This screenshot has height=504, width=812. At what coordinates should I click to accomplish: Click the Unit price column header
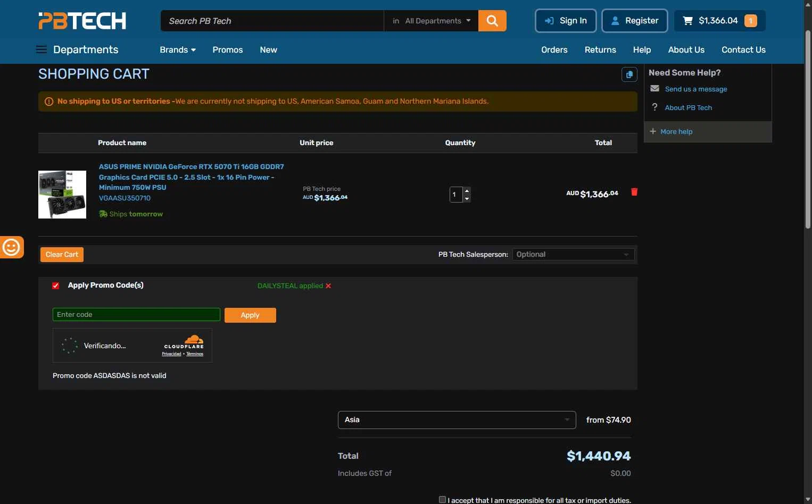click(x=317, y=142)
